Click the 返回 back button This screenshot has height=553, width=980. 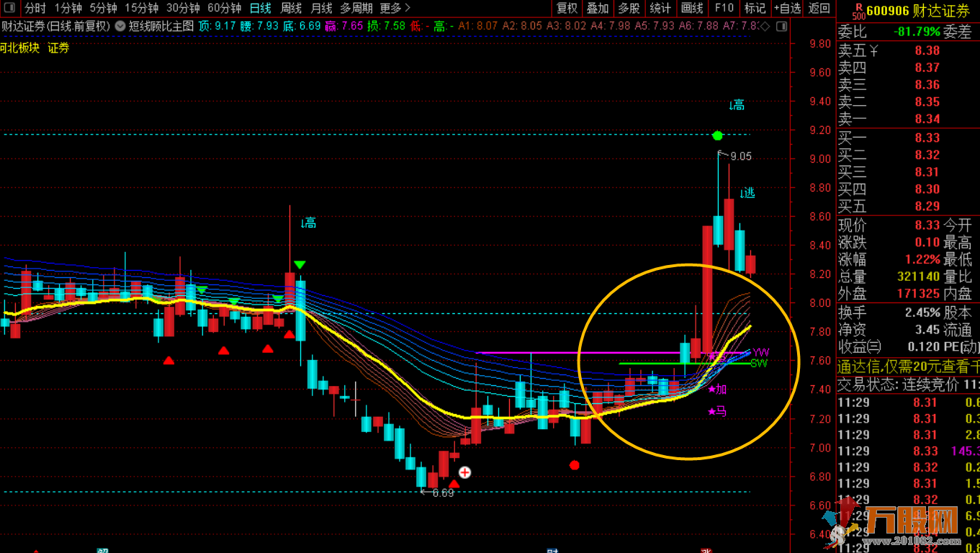tap(819, 9)
